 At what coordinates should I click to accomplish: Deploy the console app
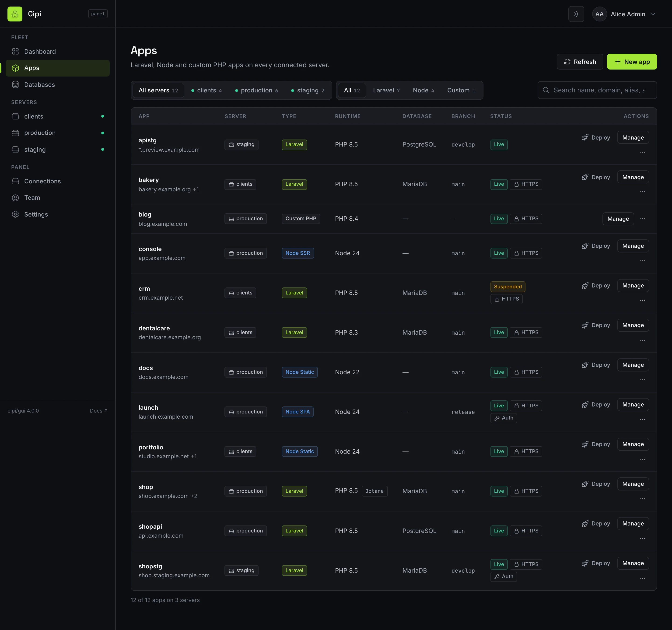pos(596,246)
